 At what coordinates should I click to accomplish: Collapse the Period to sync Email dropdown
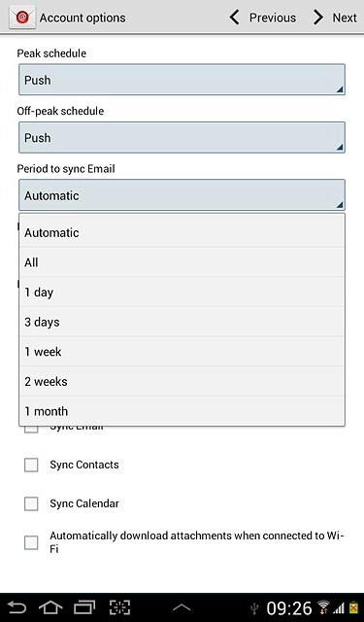182,195
